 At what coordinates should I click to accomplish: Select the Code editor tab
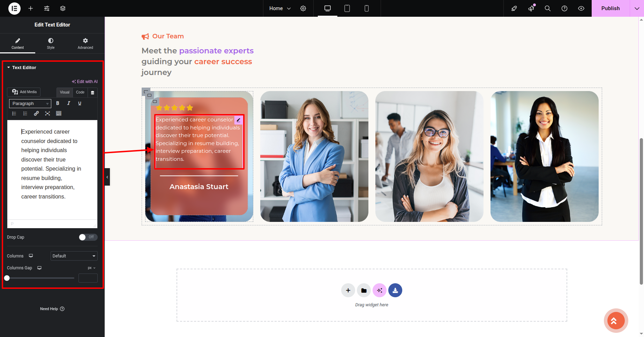click(x=80, y=92)
